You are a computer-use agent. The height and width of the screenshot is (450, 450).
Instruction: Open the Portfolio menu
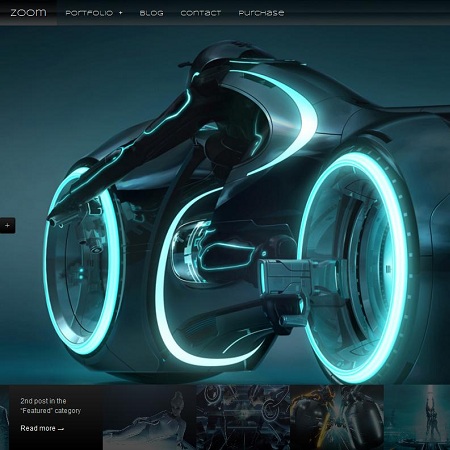89,13
